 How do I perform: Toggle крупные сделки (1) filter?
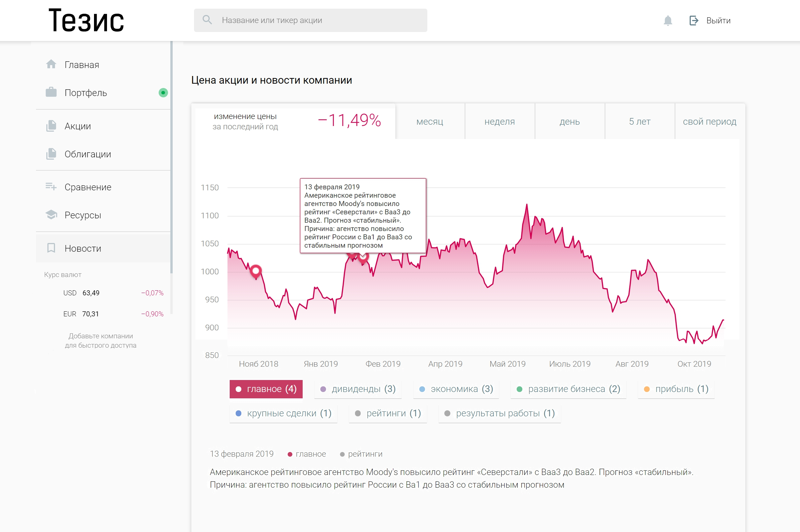pos(283,413)
